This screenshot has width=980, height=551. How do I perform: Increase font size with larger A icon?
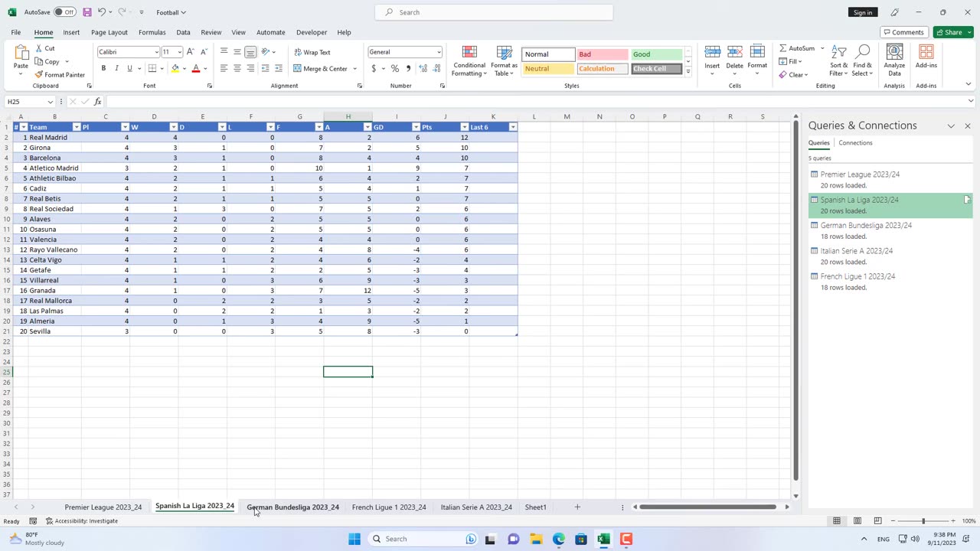tap(191, 52)
